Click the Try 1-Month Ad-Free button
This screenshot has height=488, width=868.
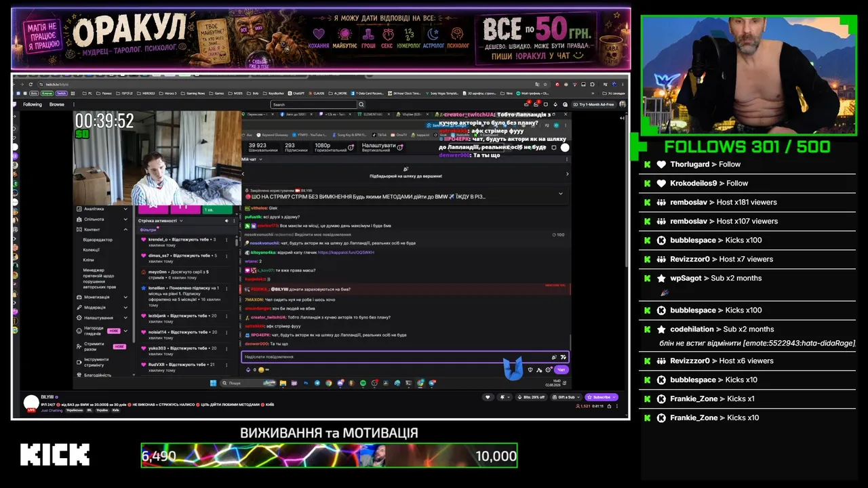click(x=593, y=104)
